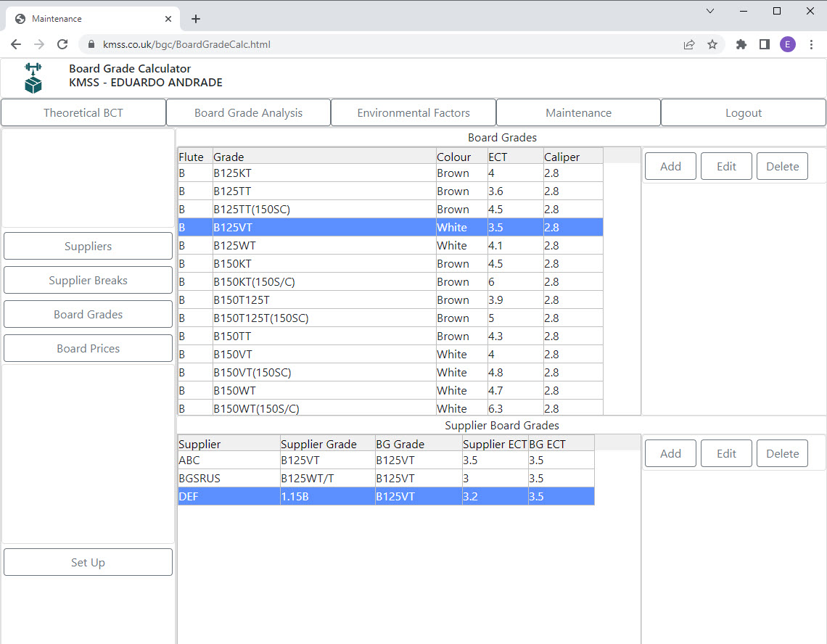This screenshot has width=827, height=644.
Task: Add a new entry in Board Grades
Action: [x=670, y=166]
